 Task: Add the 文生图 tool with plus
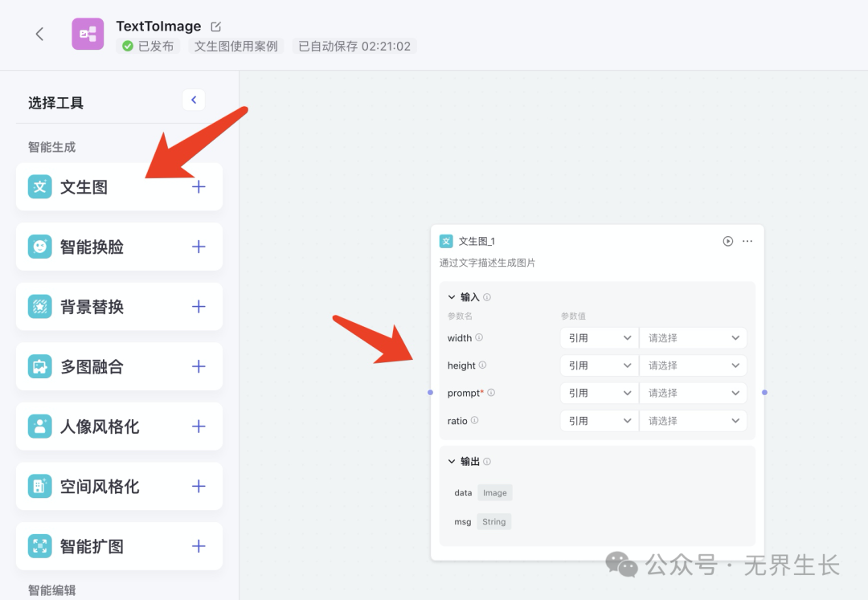pos(199,187)
